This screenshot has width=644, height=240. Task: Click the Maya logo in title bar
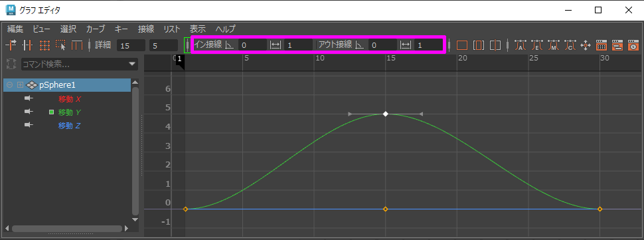pos(11,9)
